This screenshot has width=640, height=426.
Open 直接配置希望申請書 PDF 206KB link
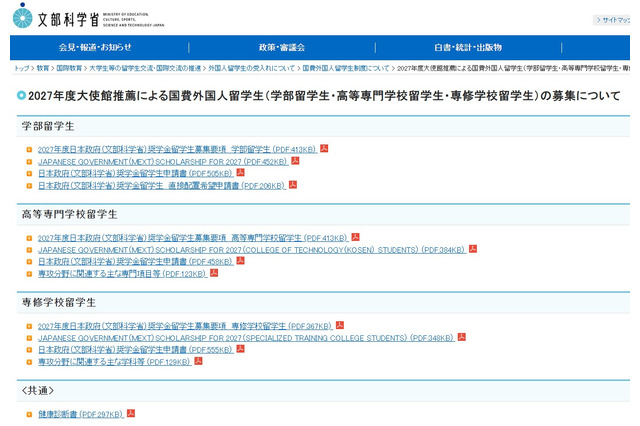[162, 186]
